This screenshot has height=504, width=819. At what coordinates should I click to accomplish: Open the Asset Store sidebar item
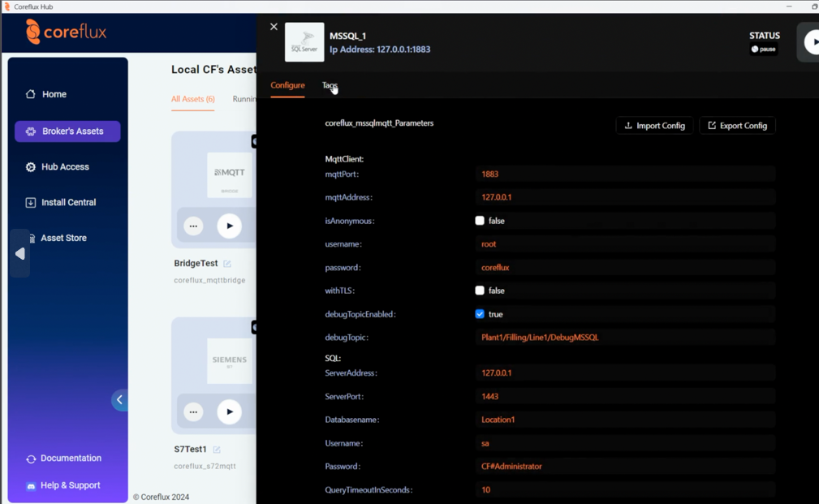pos(63,238)
